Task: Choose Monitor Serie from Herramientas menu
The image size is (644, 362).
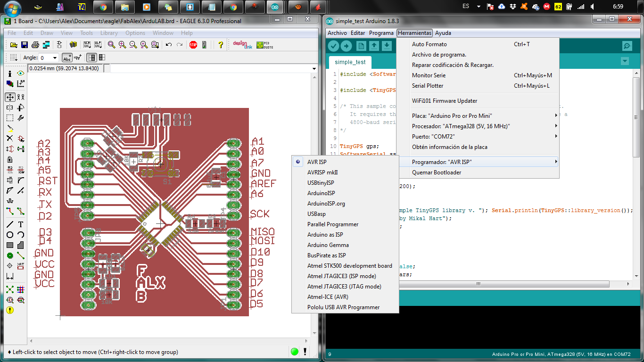Action: point(478,75)
